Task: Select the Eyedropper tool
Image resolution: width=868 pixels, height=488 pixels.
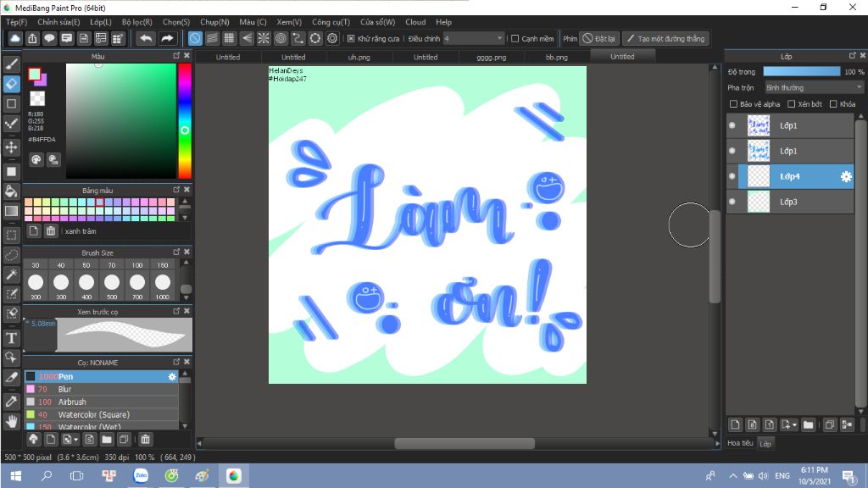Action: (11, 401)
